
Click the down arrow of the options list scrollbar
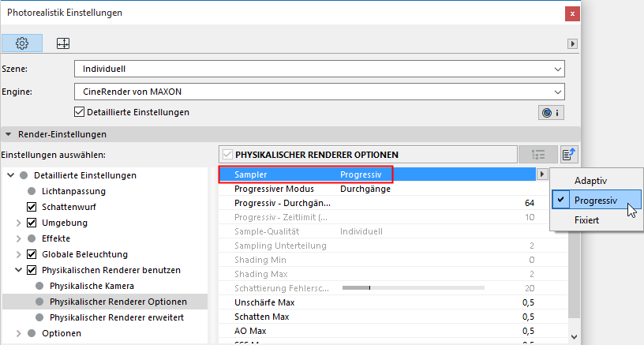[574, 337]
